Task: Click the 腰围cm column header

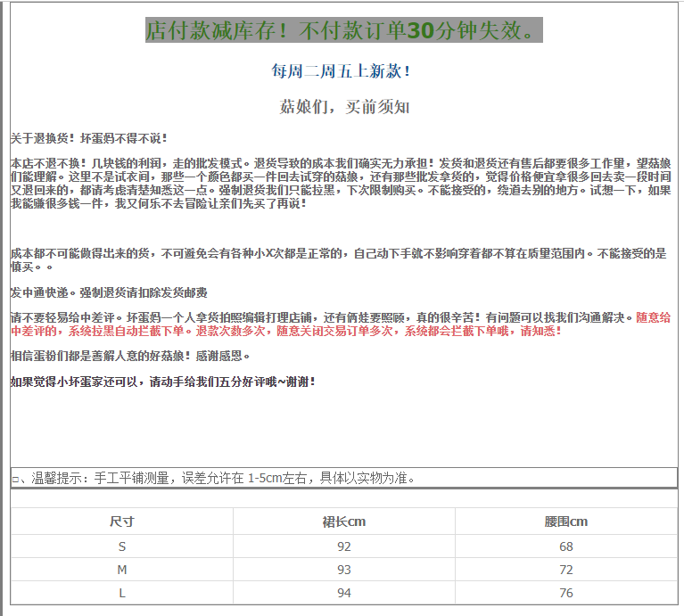Action: (566, 522)
